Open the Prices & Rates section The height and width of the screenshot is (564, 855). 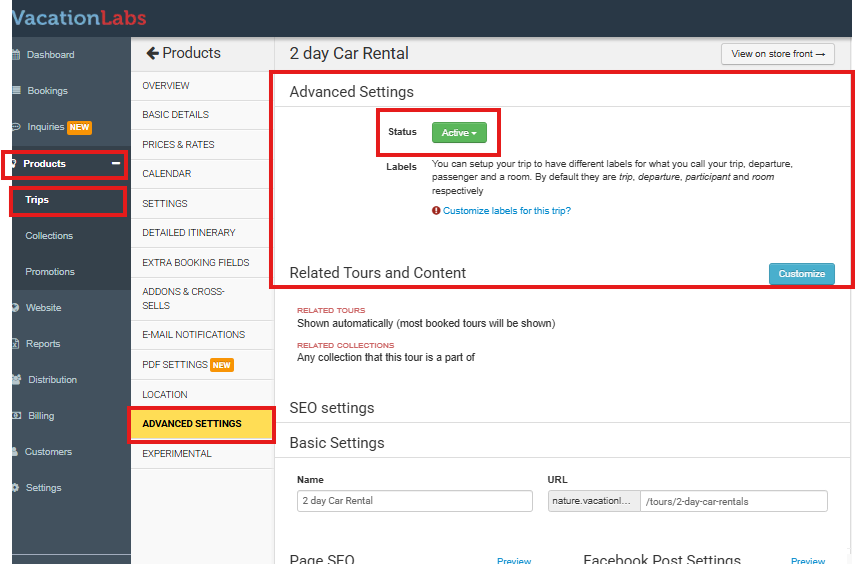(x=178, y=144)
